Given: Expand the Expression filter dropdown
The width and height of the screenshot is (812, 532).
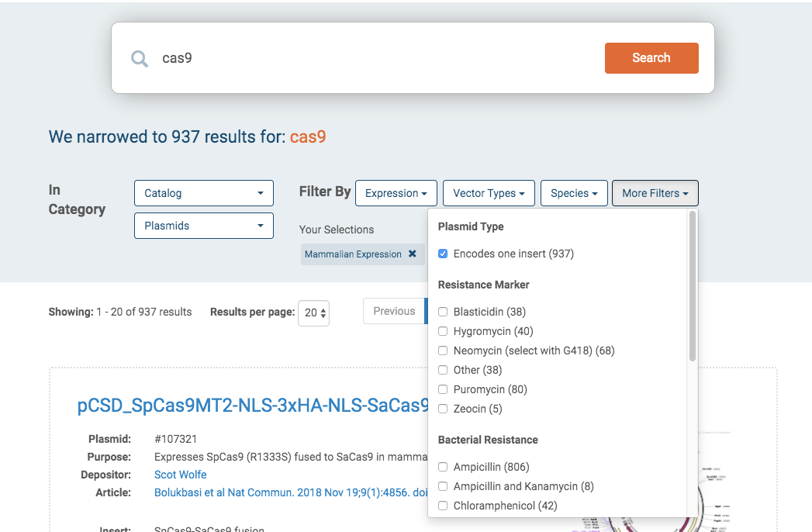Looking at the screenshot, I should (396, 193).
